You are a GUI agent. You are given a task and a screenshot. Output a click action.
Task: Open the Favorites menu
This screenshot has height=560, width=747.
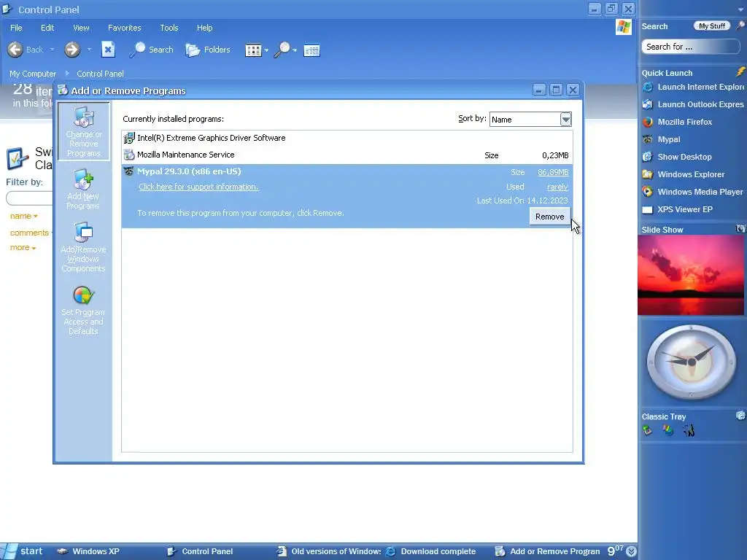pyautogui.click(x=124, y=28)
